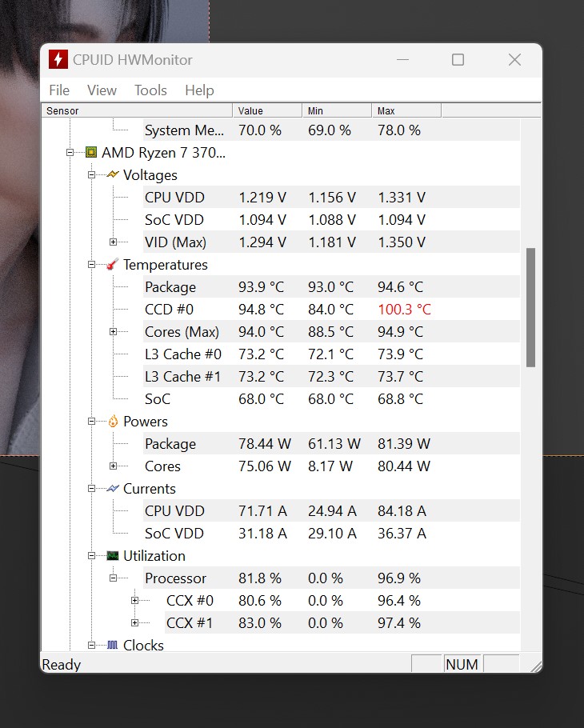Select the SoC temperature row
The width and height of the screenshot is (584, 728).
click(x=331, y=399)
